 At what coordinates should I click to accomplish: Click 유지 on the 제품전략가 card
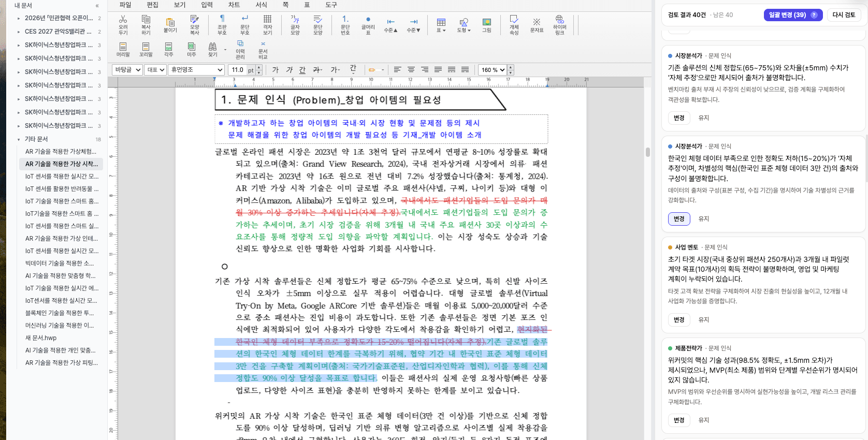[x=704, y=420]
